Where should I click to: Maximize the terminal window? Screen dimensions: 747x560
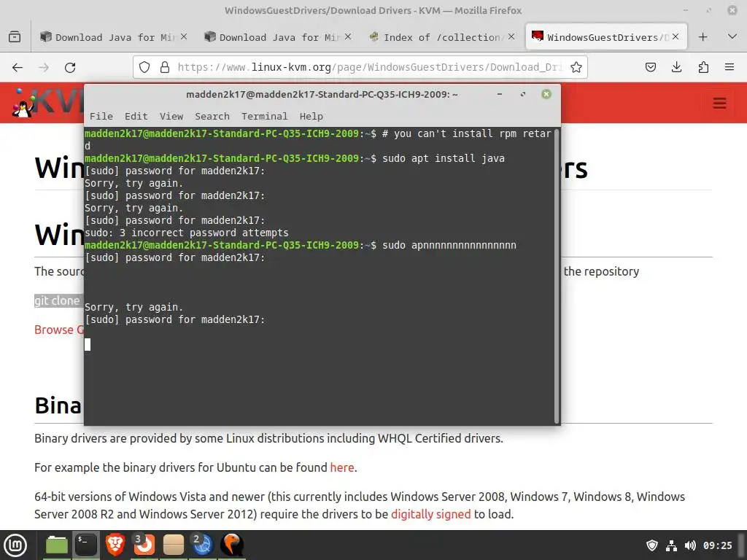pyautogui.click(x=523, y=94)
